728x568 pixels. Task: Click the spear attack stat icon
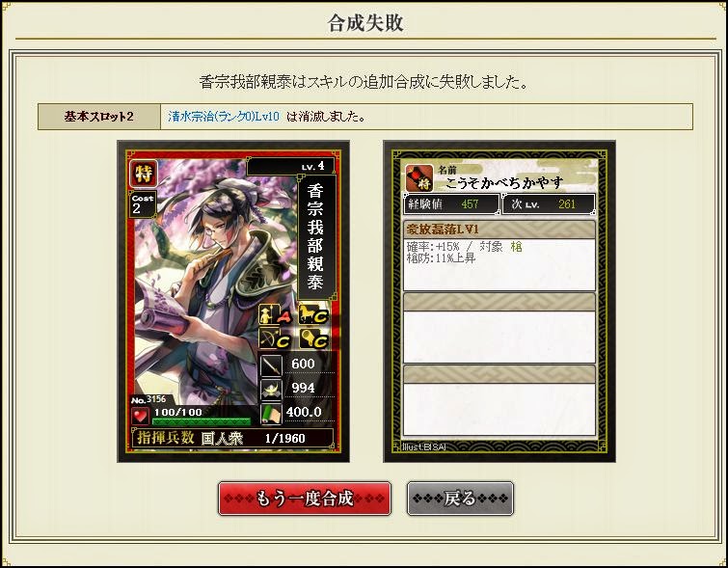[x=271, y=365]
